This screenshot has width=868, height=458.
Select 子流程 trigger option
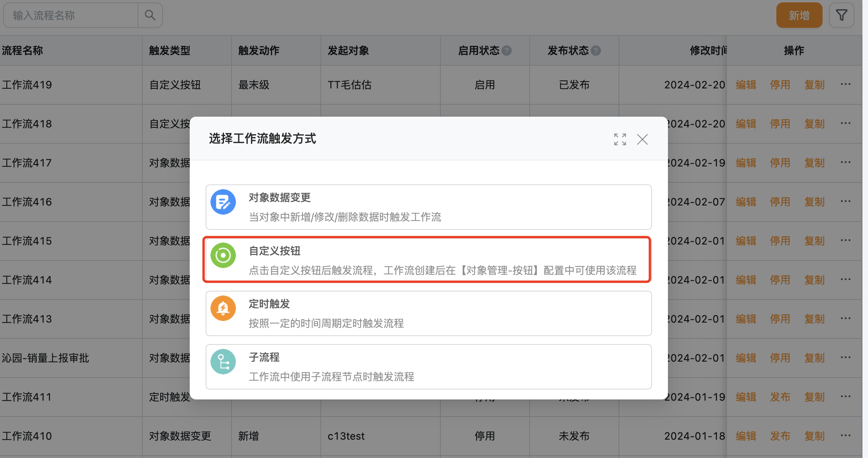pyautogui.click(x=429, y=367)
